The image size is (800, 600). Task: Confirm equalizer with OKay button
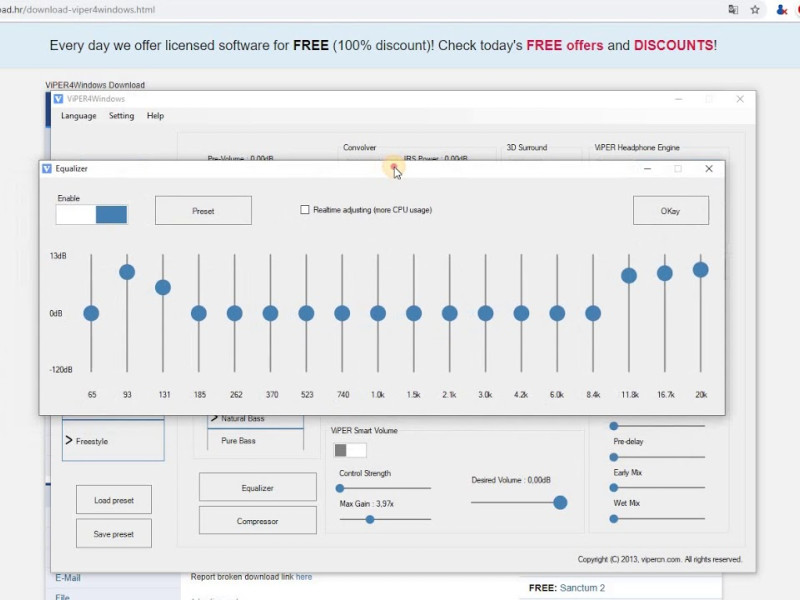(670, 211)
